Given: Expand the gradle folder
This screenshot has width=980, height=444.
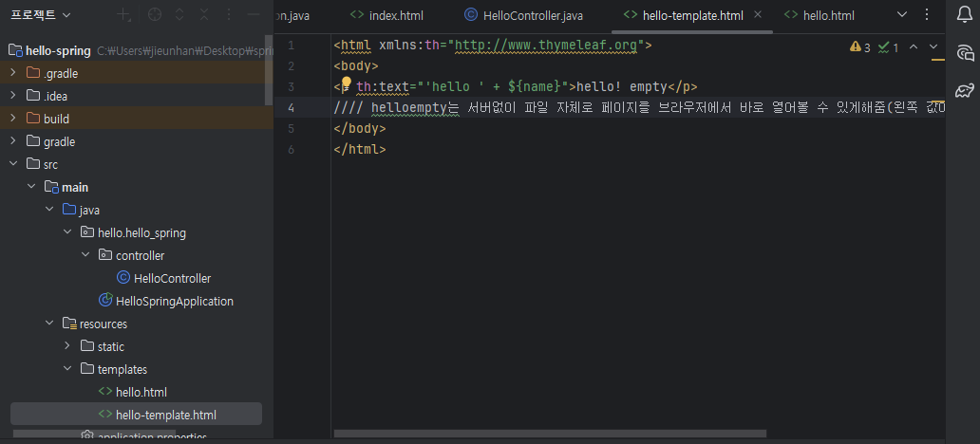Looking at the screenshot, I should [12, 141].
